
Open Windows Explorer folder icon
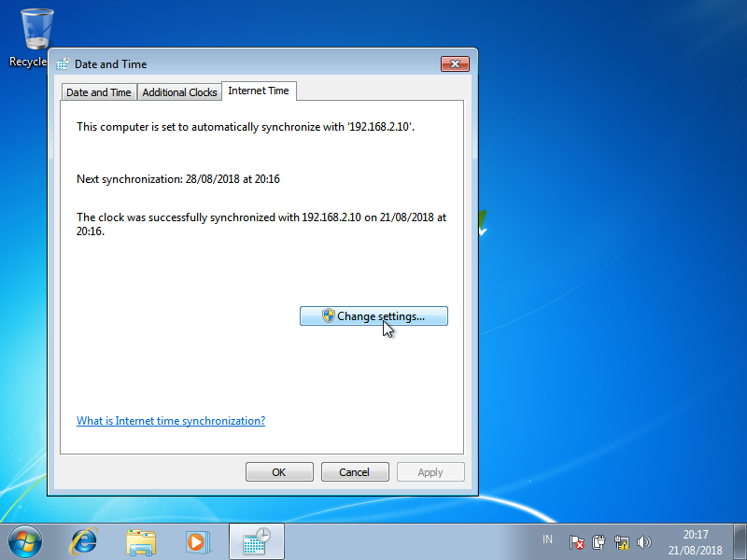(x=141, y=542)
